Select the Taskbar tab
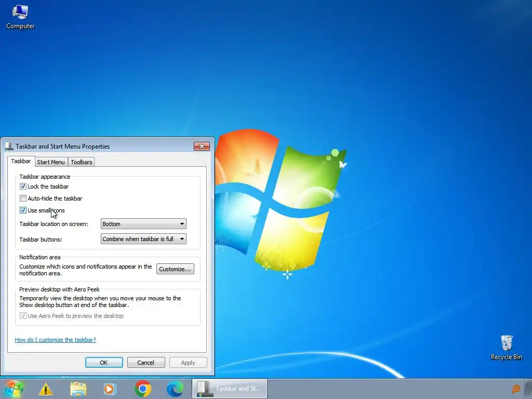The width and height of the screenshot is (532, 399). (21, 161)
